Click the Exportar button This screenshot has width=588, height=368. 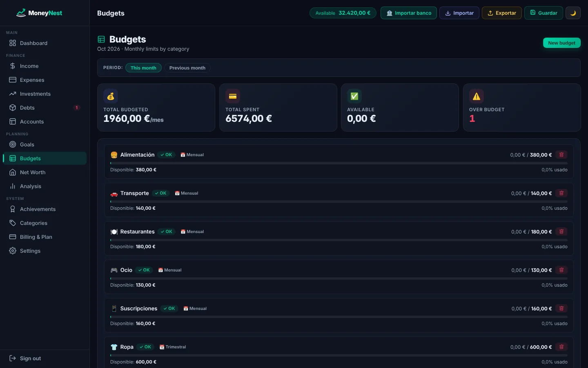pyautogui.click(x=502, y=13)
